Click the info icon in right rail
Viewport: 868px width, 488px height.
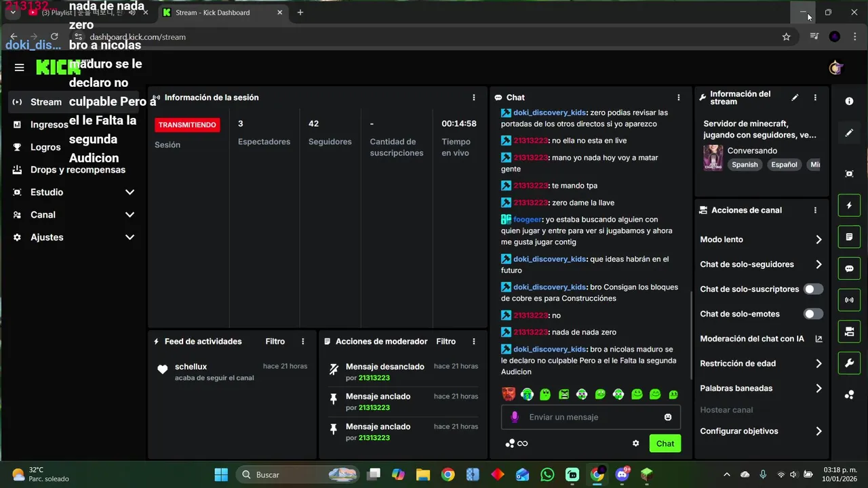click(x=849, y=101)
